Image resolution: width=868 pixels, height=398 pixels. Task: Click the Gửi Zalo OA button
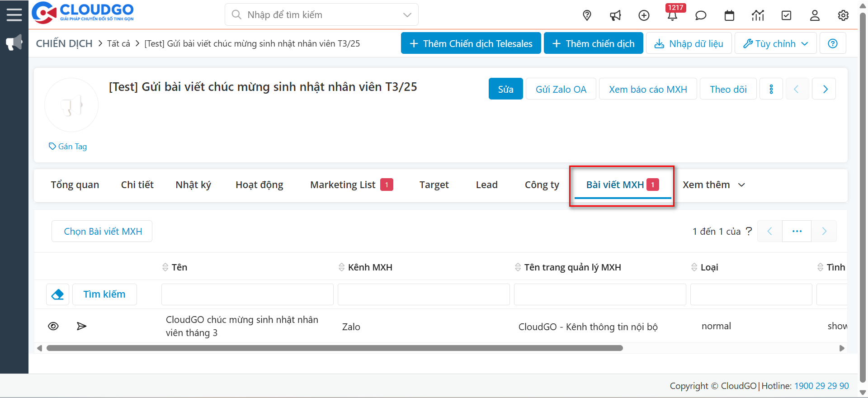(561, 89)
